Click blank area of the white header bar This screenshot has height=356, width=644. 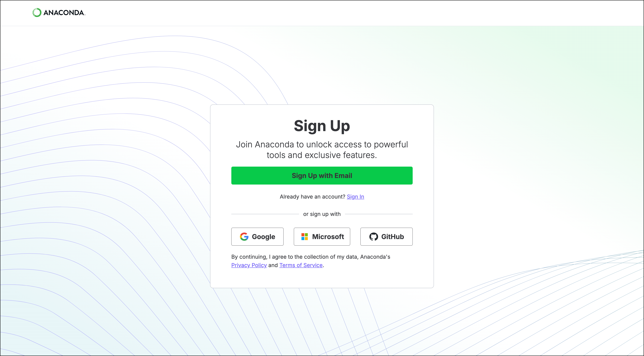[350, 13]
